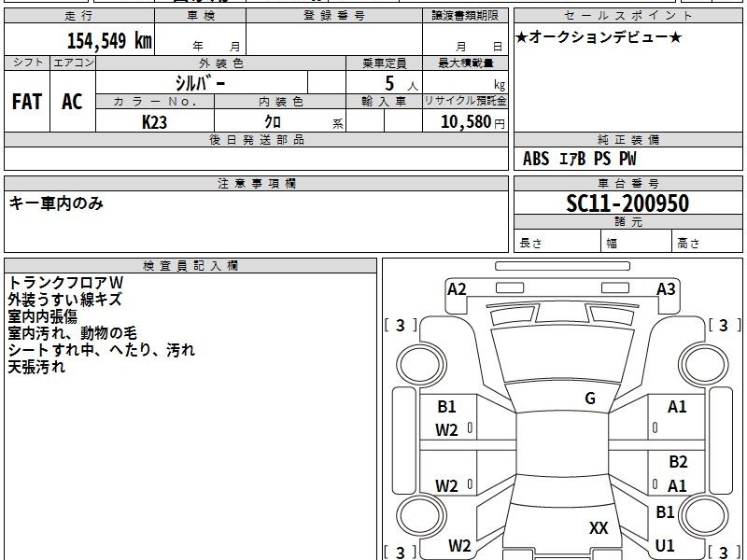Viewport: 747px width, 560px height.
Task: Select the line 室内汚れ、動物の毛
Action: [73, 333]
